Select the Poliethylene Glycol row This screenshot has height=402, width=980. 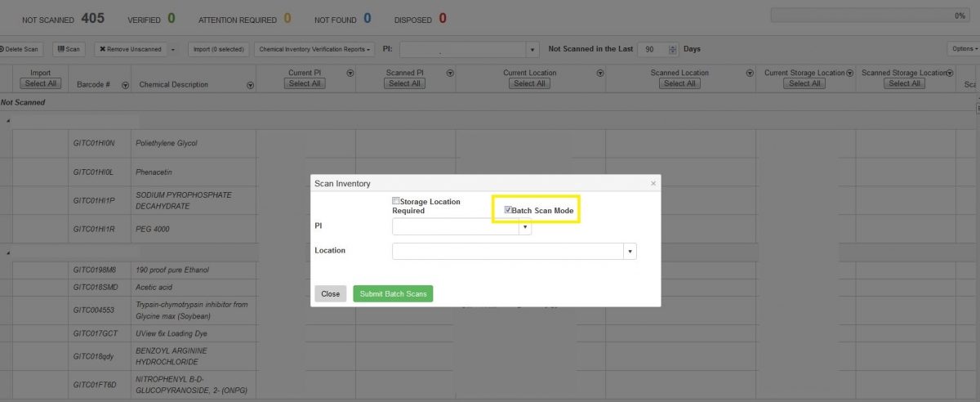(x=490, y=144)
